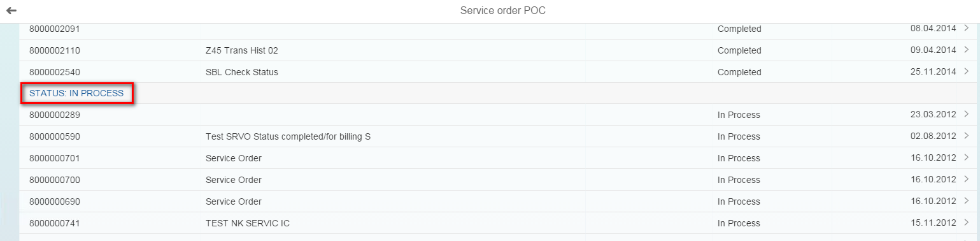
Task: Click the date 23.03.2012
Action: pos(934,115)
